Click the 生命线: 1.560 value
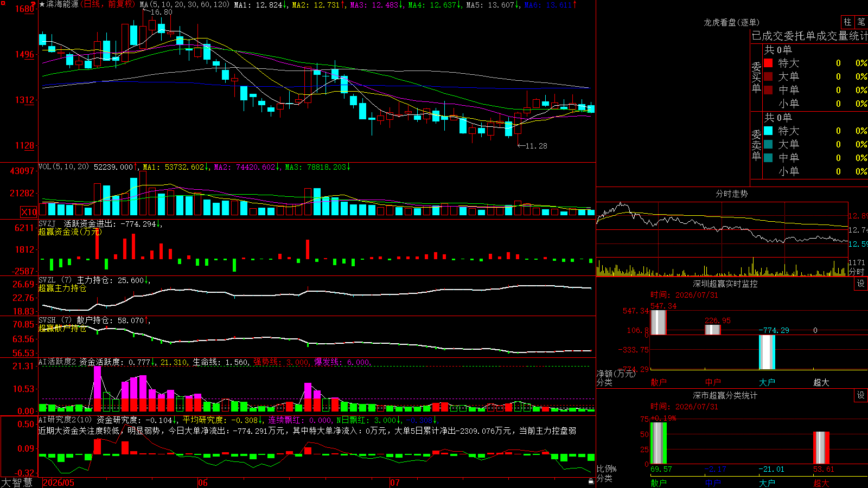This screenshot has width=868, height=488. pyautogui.click(x=221, y=362)
